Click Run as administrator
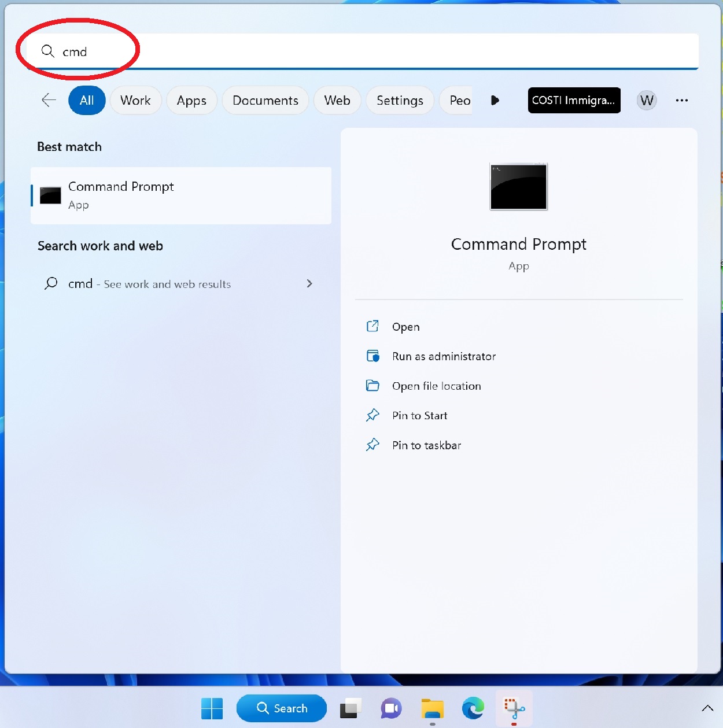723x728 pixels. click(444, 356)
